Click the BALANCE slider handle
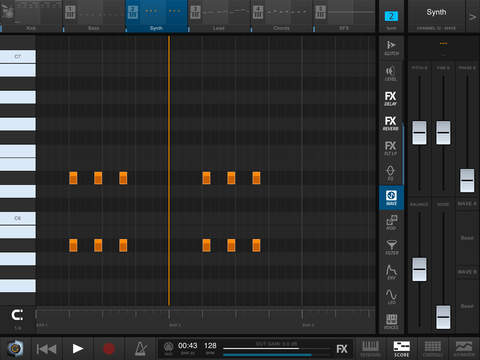This screenshot has width=480, height=360. coord(419,269)
